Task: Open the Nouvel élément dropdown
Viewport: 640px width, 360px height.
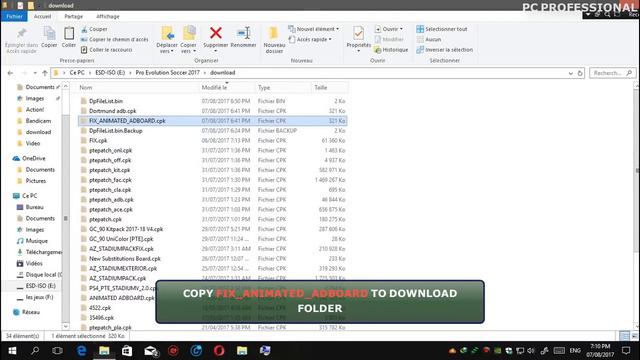Action: [313, 29]
